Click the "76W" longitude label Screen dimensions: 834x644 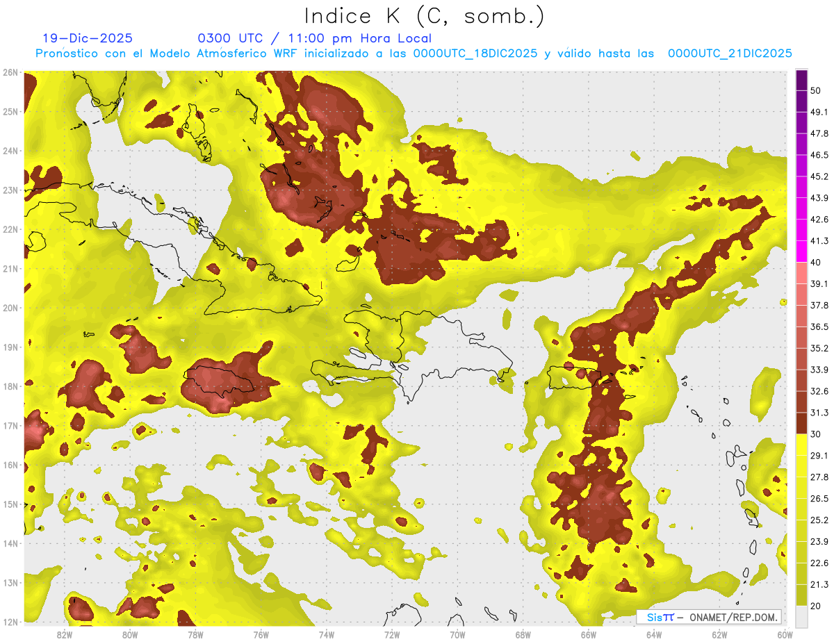pyautogui.click(x=261, y=635)
